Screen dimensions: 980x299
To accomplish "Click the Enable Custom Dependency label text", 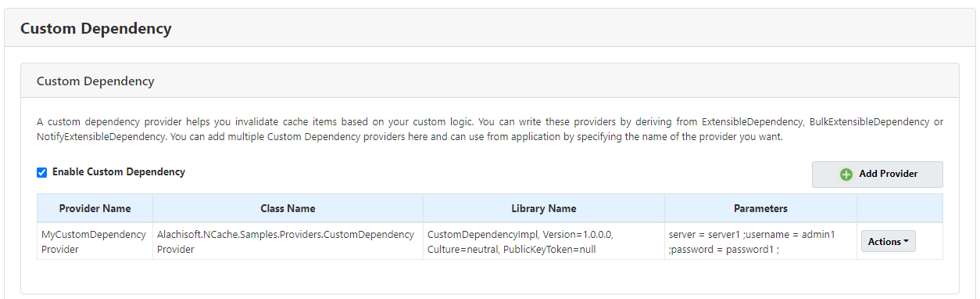I will pos(119,171).
